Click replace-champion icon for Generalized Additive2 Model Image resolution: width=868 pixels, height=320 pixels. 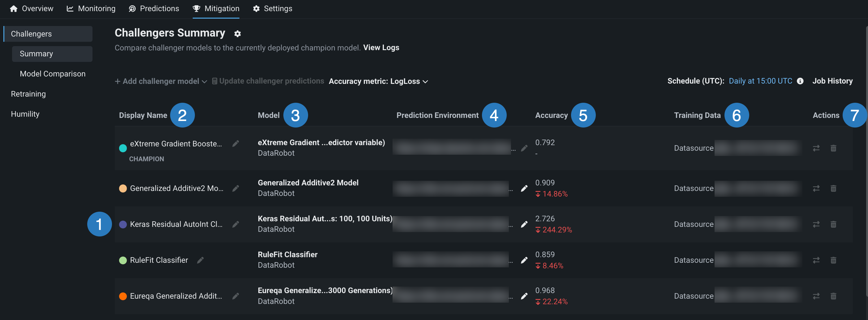coord(816,188)
